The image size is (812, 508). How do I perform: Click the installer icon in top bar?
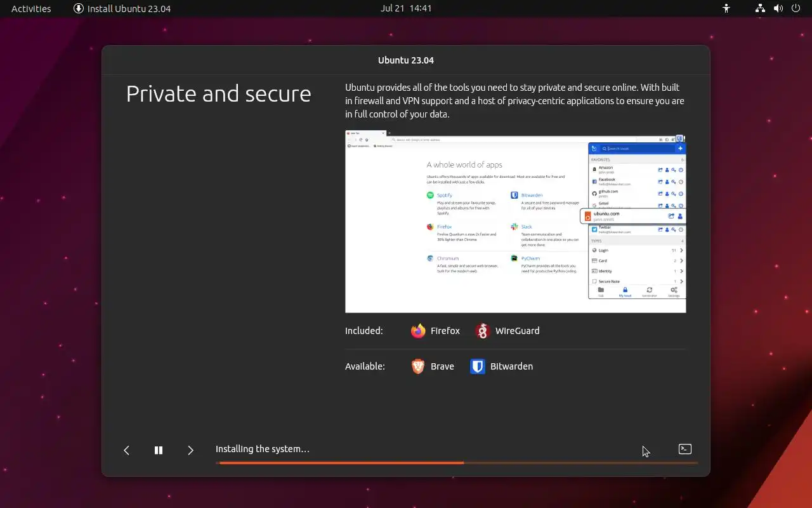(79, 8)
